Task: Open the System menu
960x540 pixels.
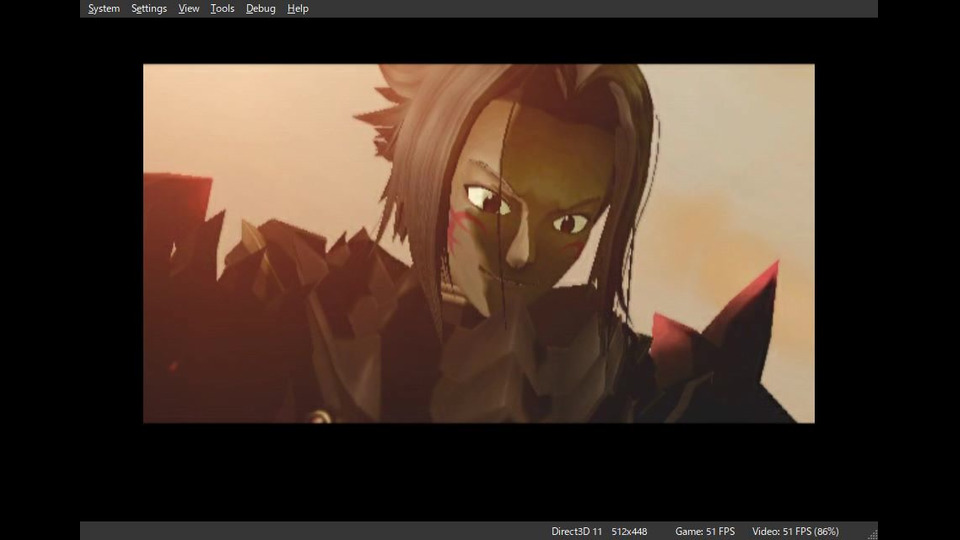Action: pos(103,9)
